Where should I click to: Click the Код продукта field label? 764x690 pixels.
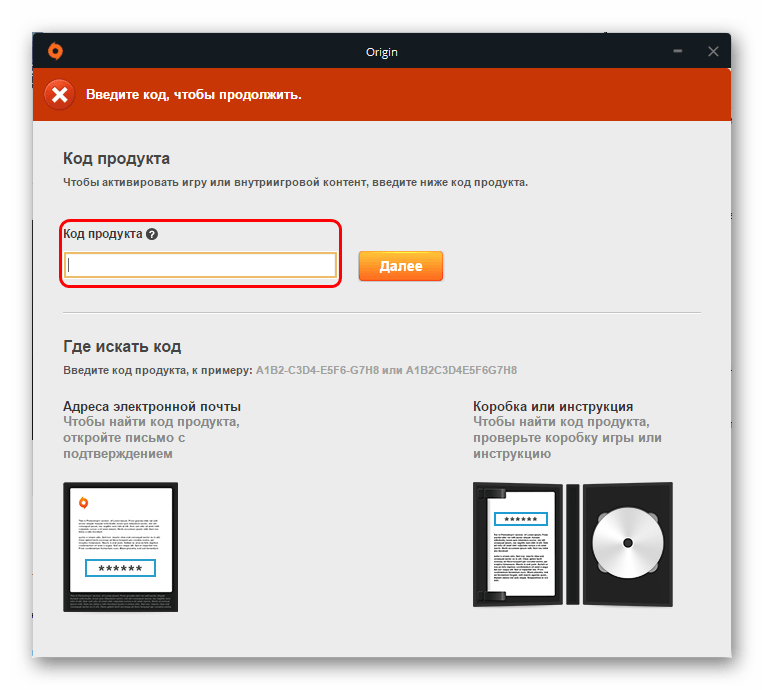(102, 234)
